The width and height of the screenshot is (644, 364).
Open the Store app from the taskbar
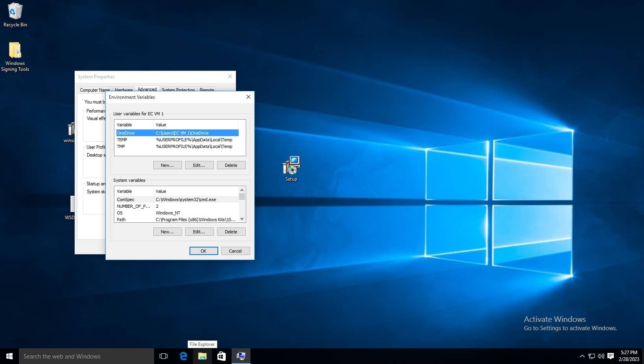click(222, 356)
